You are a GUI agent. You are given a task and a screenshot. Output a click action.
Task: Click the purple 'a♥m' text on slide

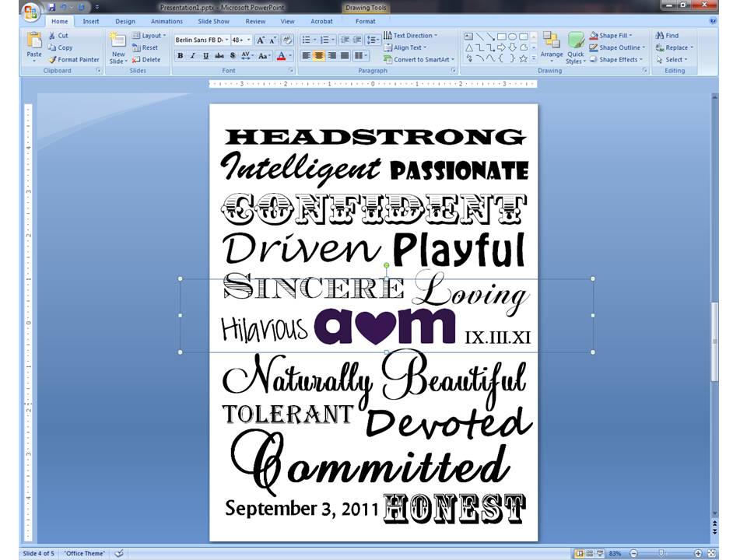tap(384, 327)
